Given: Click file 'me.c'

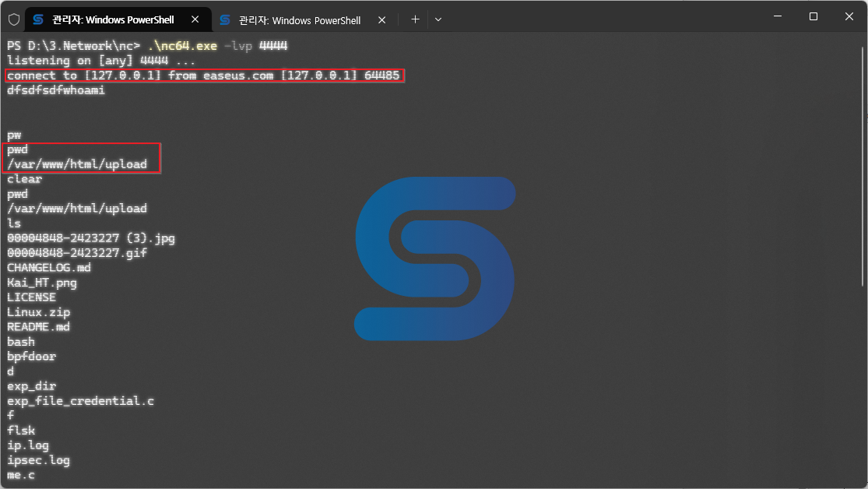Looking at the screenshot, I should (21, 475).
